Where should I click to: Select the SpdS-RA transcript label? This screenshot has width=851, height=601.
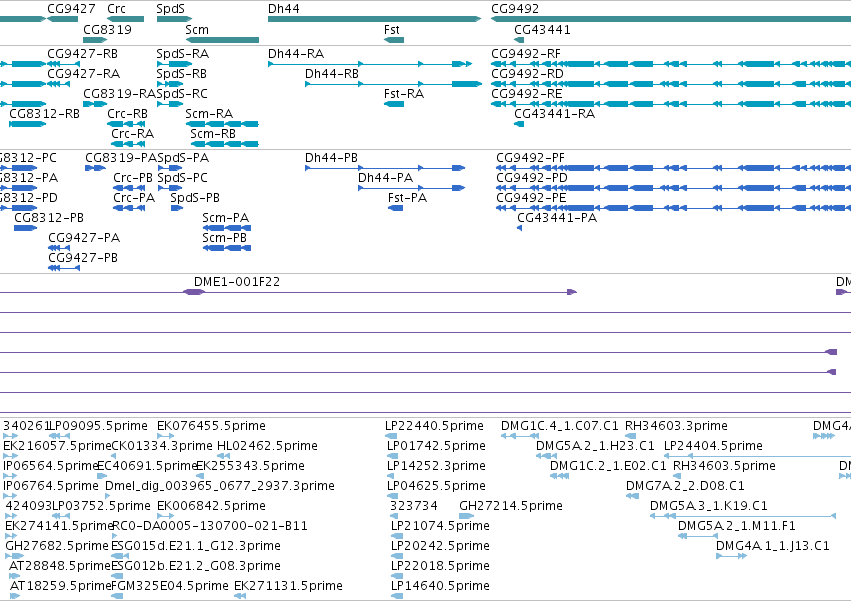[182, 54]
